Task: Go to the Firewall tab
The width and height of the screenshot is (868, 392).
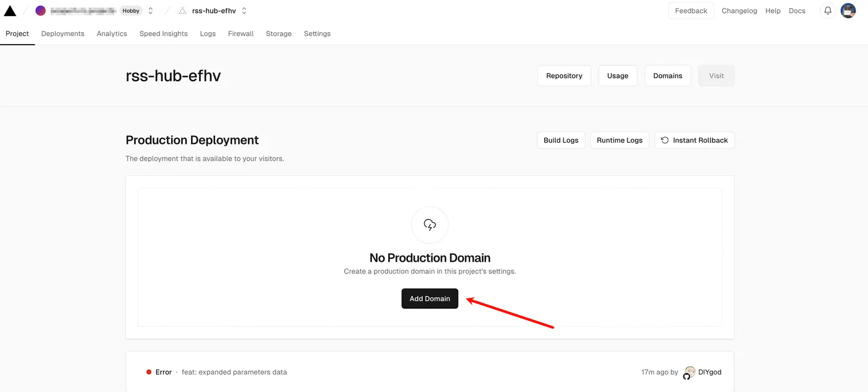Action: coord(241,33)
